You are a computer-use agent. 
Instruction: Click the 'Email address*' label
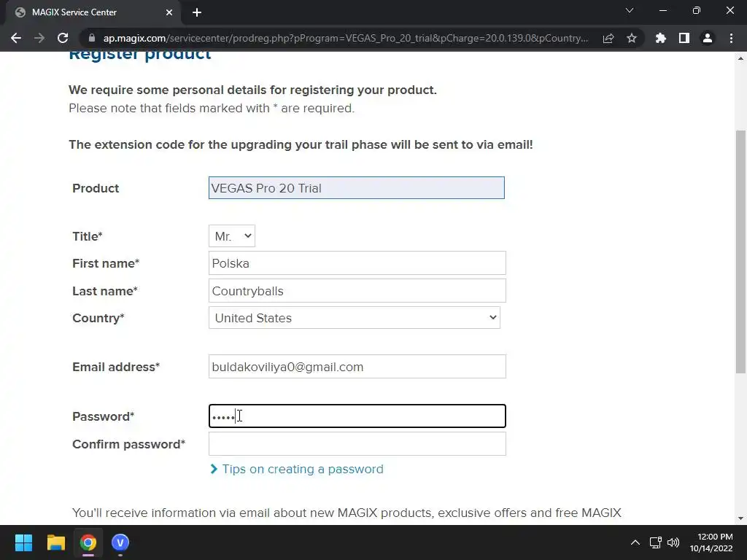(x=116, y=367)
